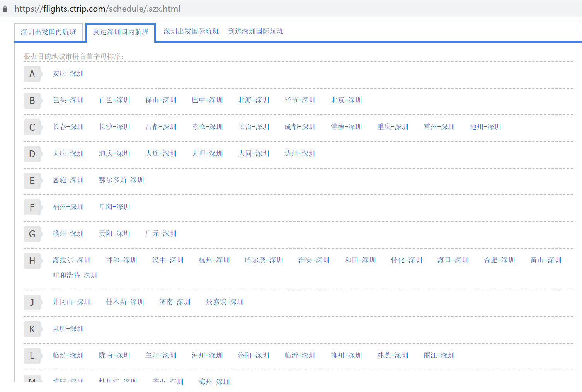This screenshot has height=392, width=582.
Task: Choose the 贵阳-深圳 route link
Action: point(114,233)
